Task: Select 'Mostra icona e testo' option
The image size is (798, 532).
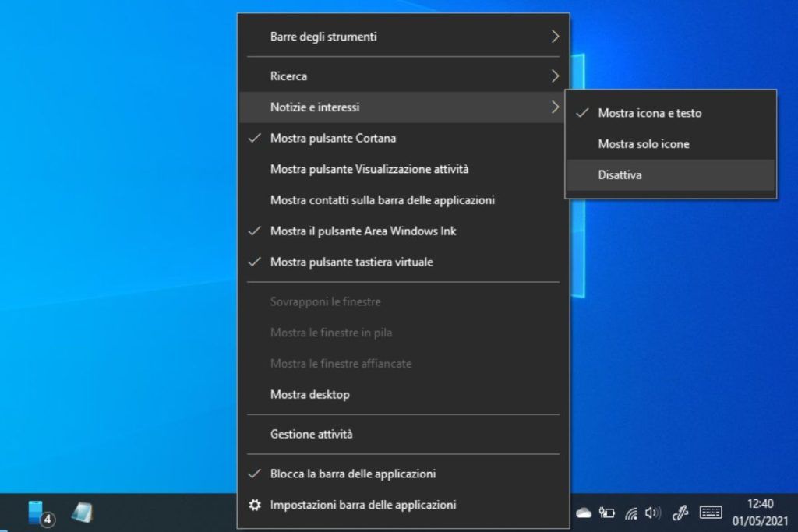Action: [649, 113]
